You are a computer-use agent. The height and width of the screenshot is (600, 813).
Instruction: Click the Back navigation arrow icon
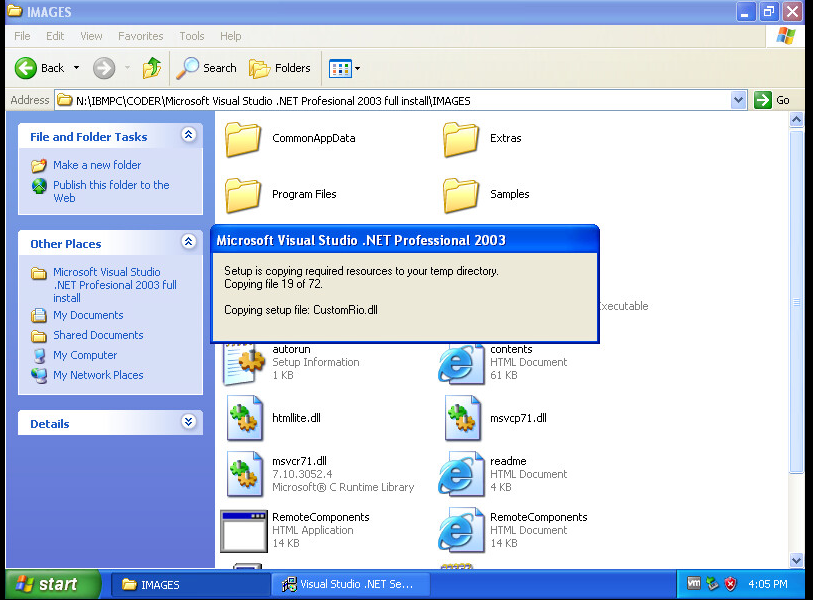pos(27,68)
